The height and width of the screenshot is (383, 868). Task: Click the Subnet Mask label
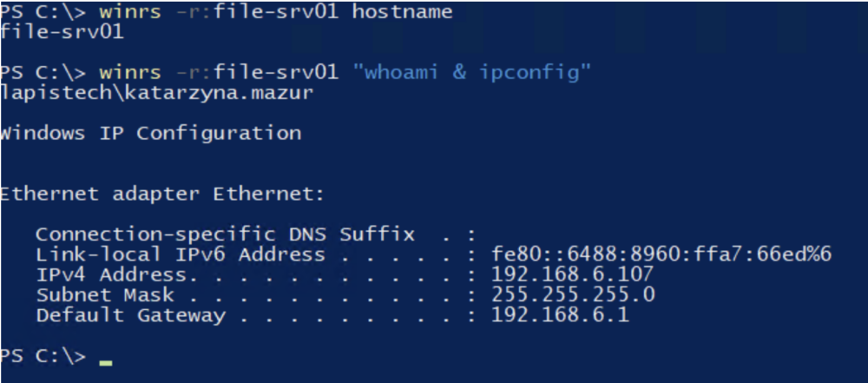[105, 295]
